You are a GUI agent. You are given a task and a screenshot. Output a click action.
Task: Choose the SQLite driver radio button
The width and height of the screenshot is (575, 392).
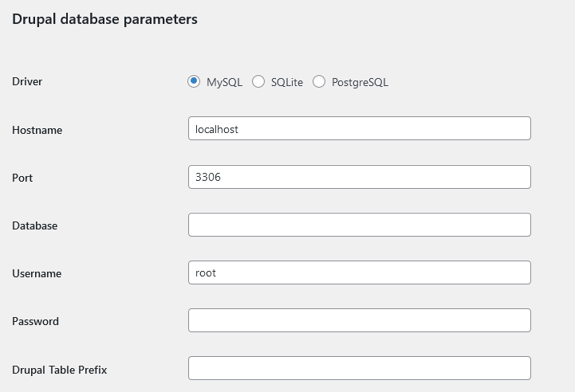pos(258,81)
